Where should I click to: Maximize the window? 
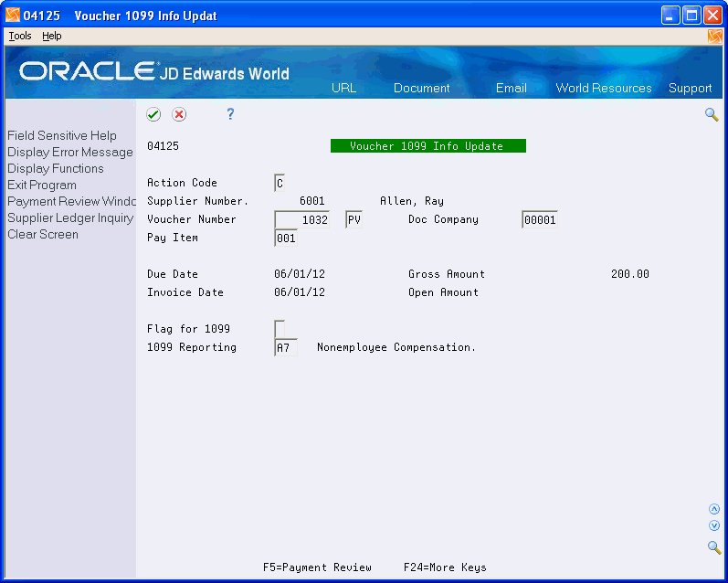click(691, 16)
